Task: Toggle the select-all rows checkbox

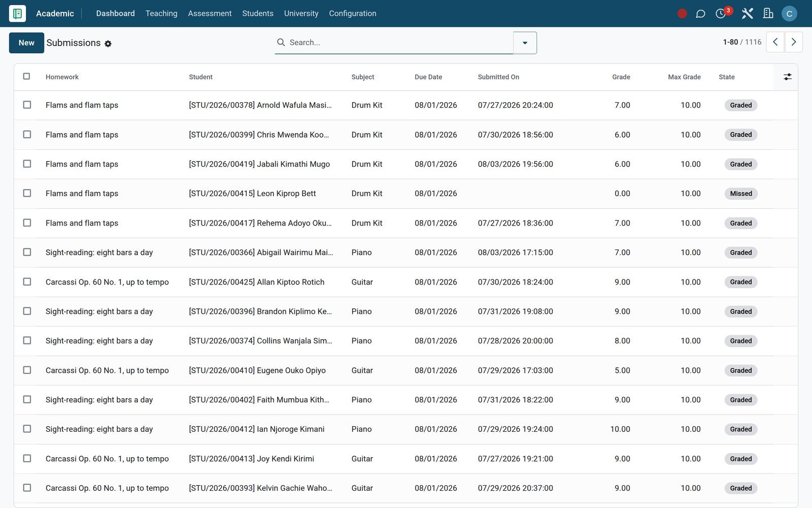Action: point(27,76)
